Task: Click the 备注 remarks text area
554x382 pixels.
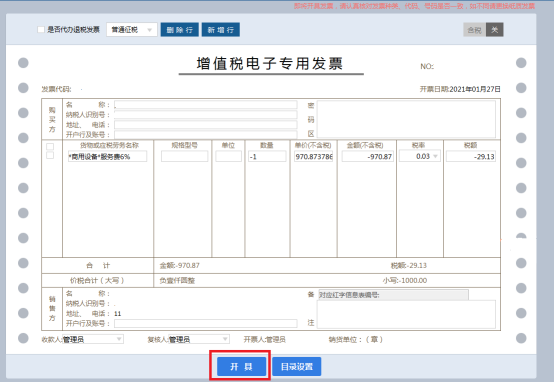Action: tap(406, 314)
